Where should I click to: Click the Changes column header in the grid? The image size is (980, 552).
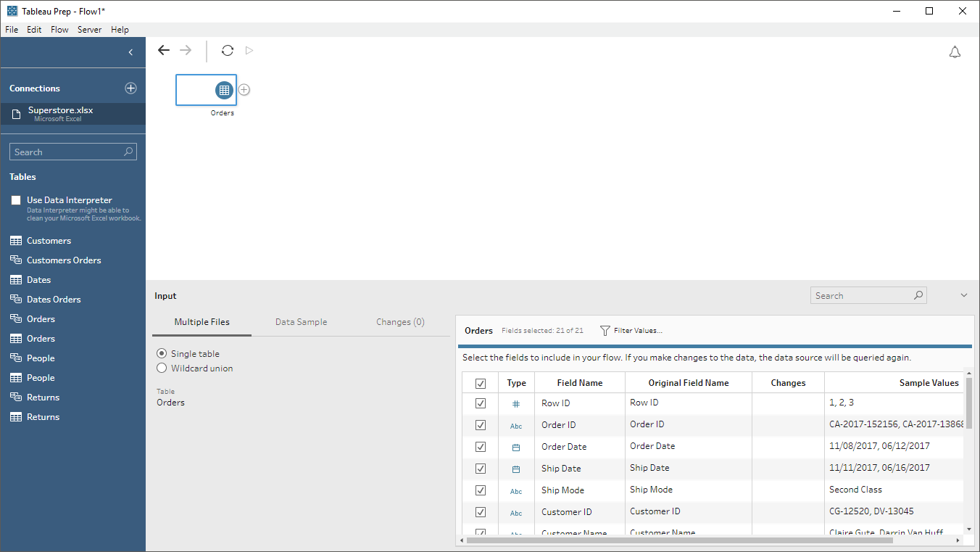tap(789, 383)
